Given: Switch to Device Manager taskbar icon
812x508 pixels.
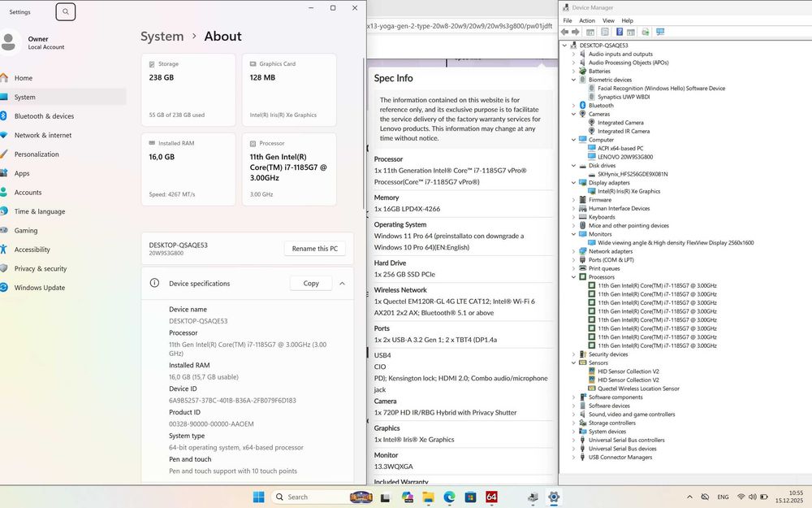Looking at the screenshot, I should click(533, 497).
